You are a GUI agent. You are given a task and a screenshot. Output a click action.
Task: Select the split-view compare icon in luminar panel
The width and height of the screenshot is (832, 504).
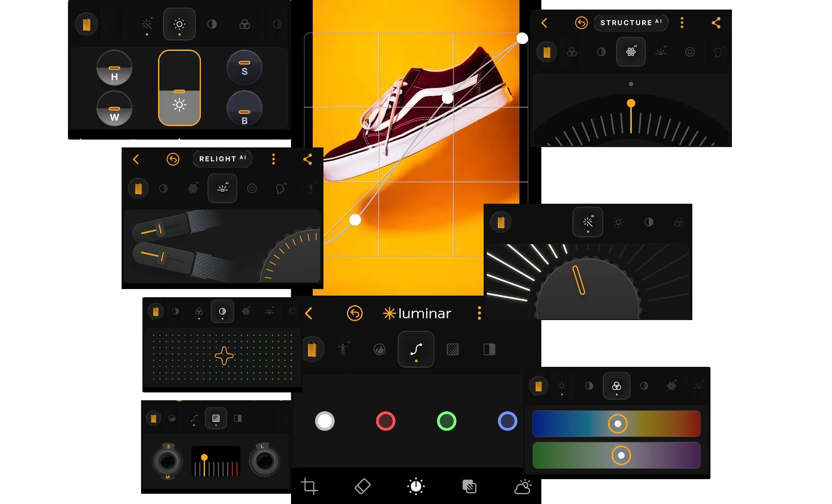click(489, 349)
